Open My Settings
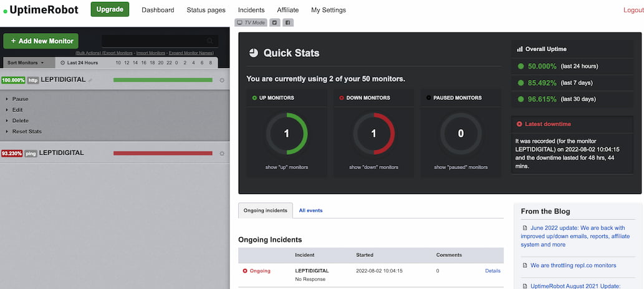This screenshot has width=644, height=289. click(x=329, y=10)
